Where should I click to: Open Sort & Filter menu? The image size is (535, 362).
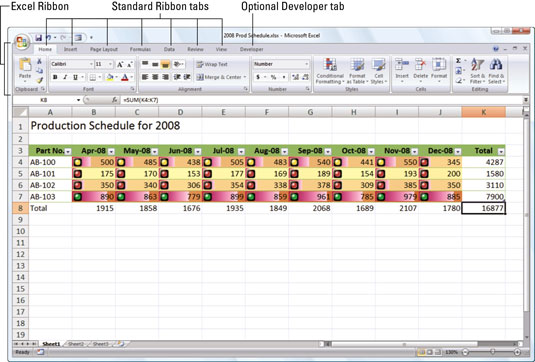(x=477, y=71)
